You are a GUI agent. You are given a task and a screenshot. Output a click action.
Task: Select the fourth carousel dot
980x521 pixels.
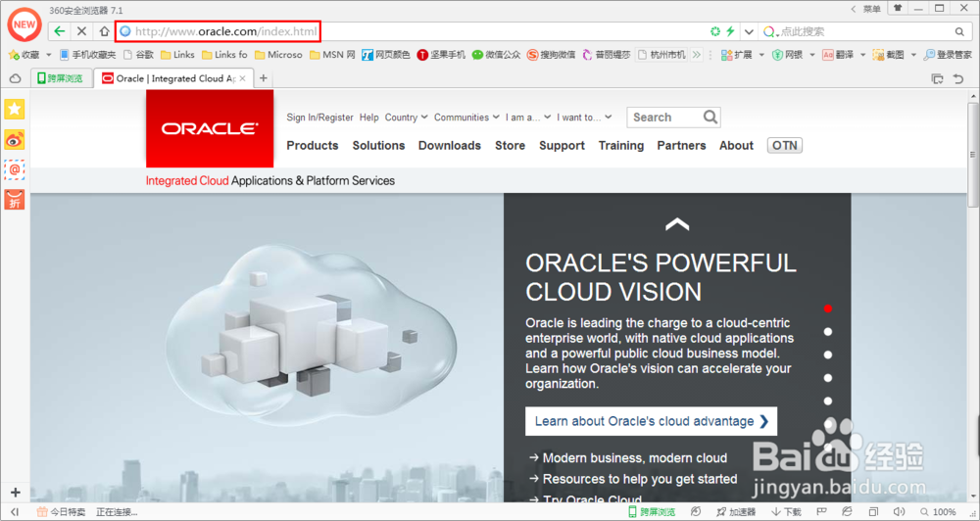click(828, 377)
